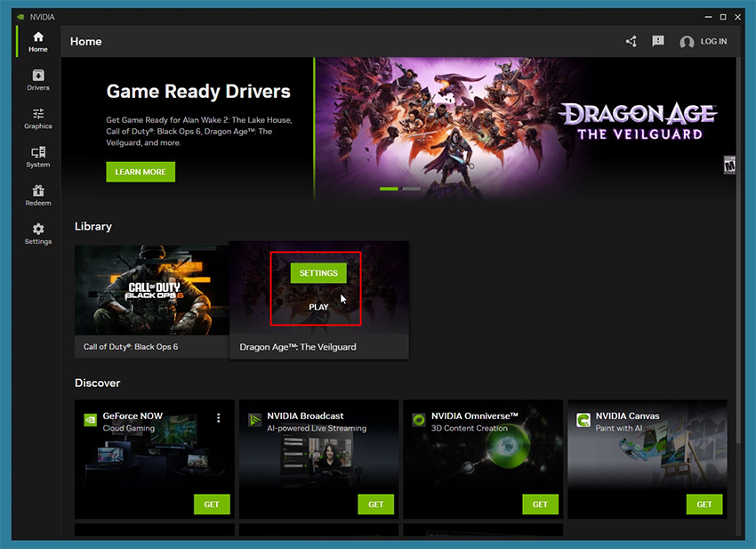Get NVIDIA Canvas
Viewport: 756px width, 549px height.
(x=704, y=505)
